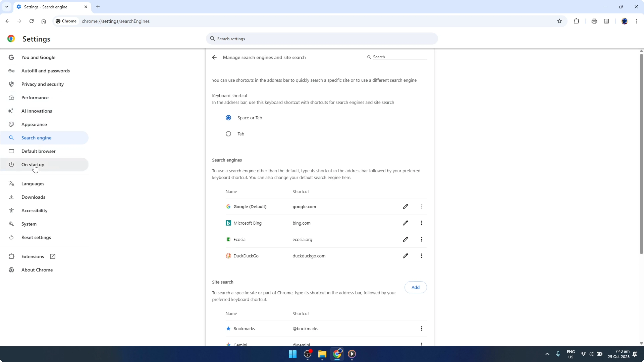Open more actions for Microsoft Bing

point(422,223)
